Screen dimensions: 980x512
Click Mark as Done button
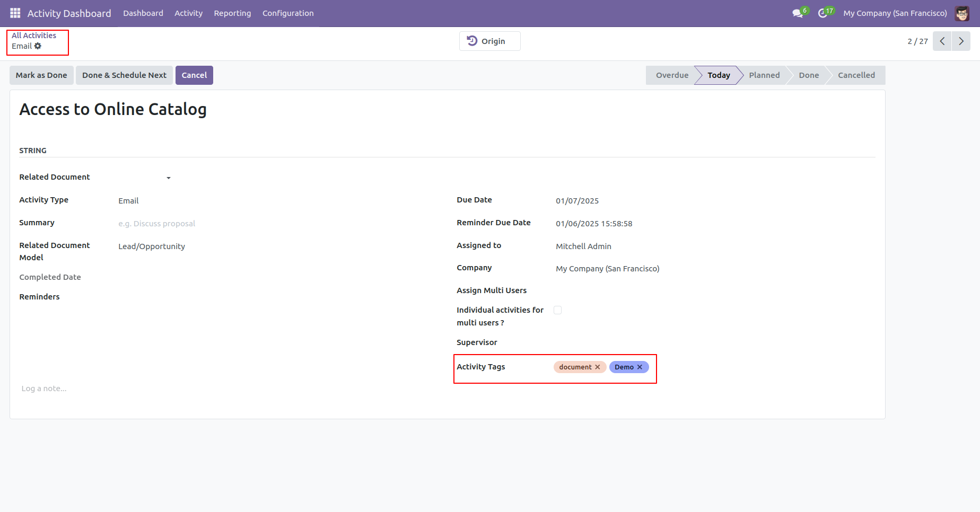[41, 75]
